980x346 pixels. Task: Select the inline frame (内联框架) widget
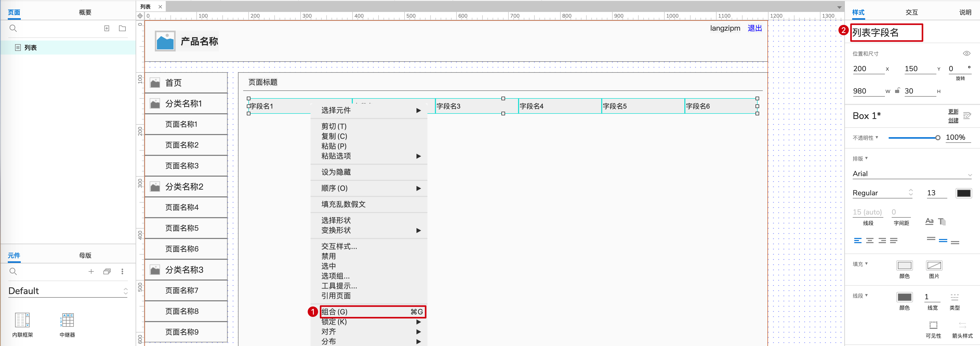(x=22, y=325)
